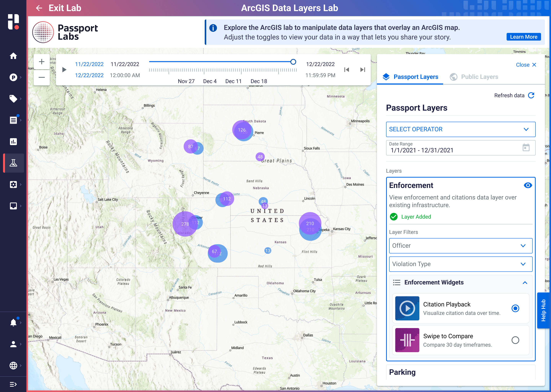Image resolution: width=551 pixels, height=392 pixels.
Task: Click end date 12/22/2022 link
Action: coord(89,75)
